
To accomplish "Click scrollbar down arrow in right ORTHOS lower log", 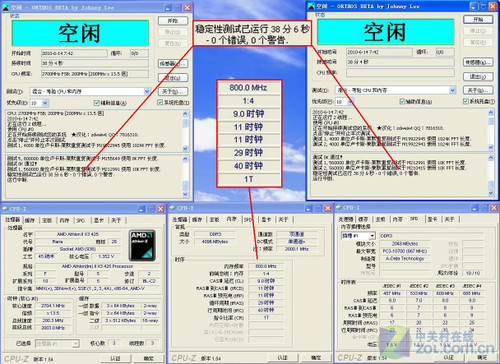I will click(491, 193).
